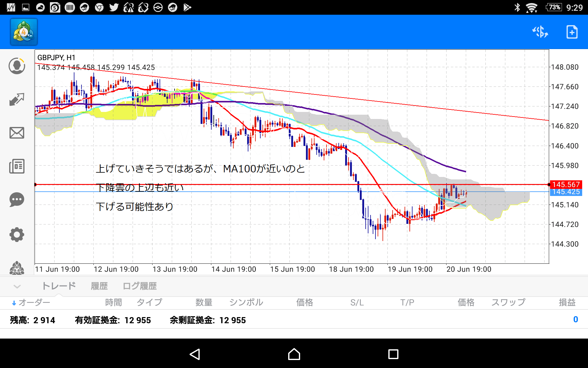This screenshot has width=588, height=368.
Task: Open Settings gear icon in sidebar
Action: tap(17, 235)
